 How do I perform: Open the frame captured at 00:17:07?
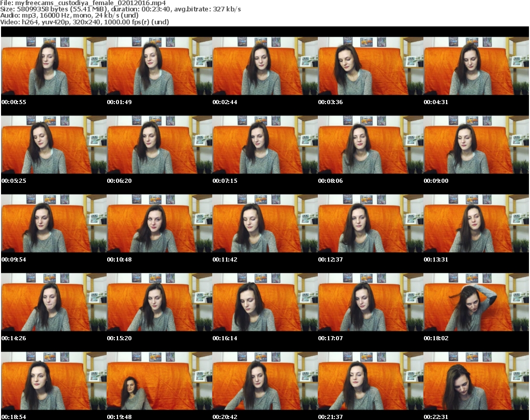point(370,302)
